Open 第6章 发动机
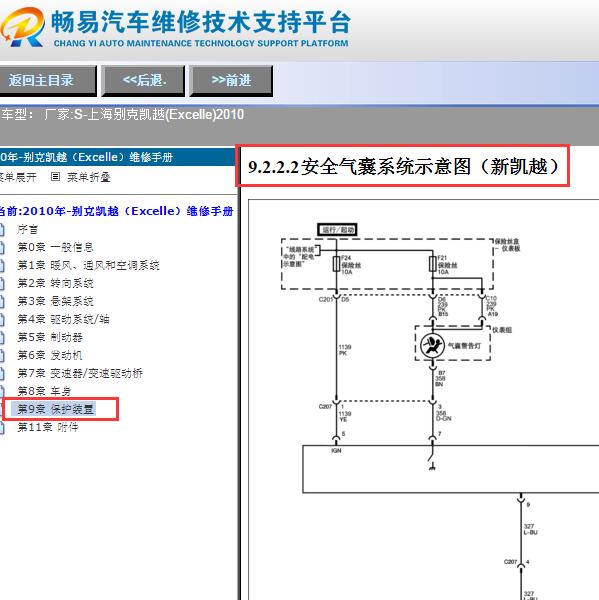 tap(50, 355)
